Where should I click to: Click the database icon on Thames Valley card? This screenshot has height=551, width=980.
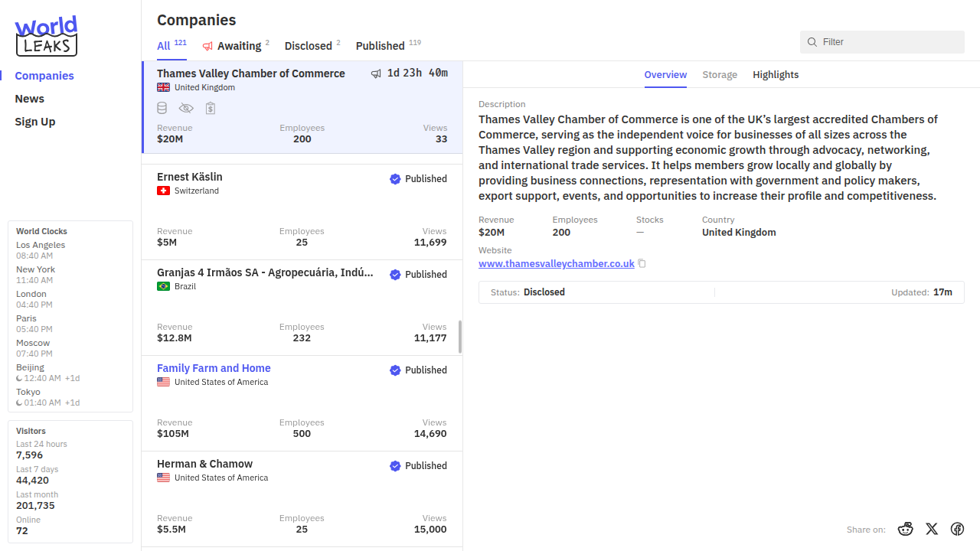point(162,109)
